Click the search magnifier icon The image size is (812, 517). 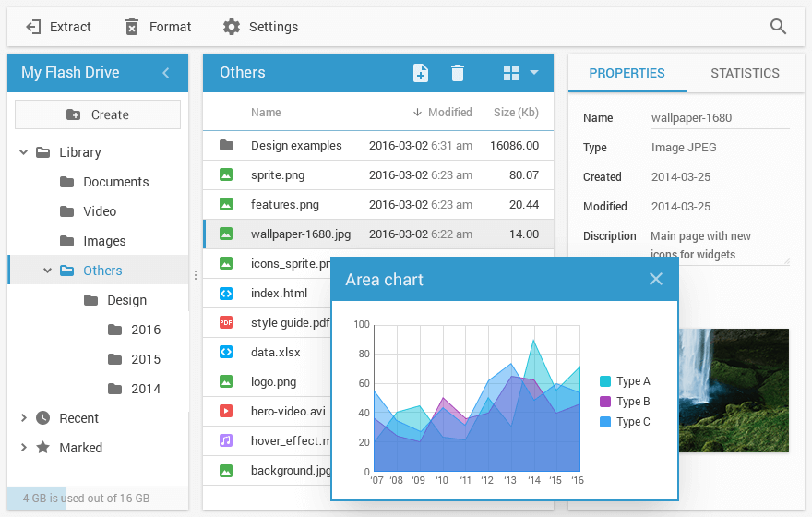[778, 27]
